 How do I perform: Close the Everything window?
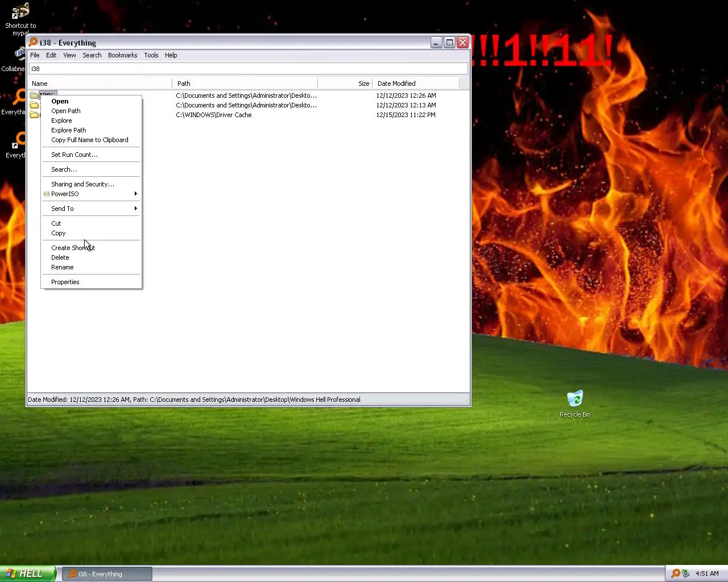click(462, 43)
